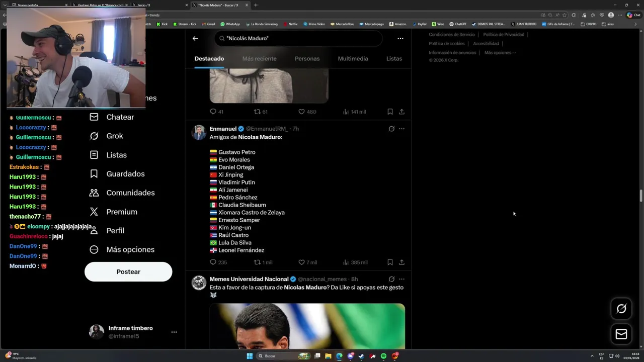This screenshot has height=362, width=644.
Task: Bookmark Emmanuel's post
Action: click(x=390, y=262)
